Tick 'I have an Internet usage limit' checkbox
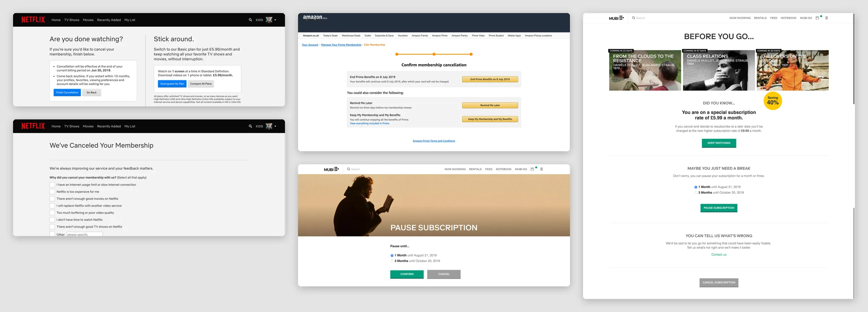 click(x=52, y=185)
